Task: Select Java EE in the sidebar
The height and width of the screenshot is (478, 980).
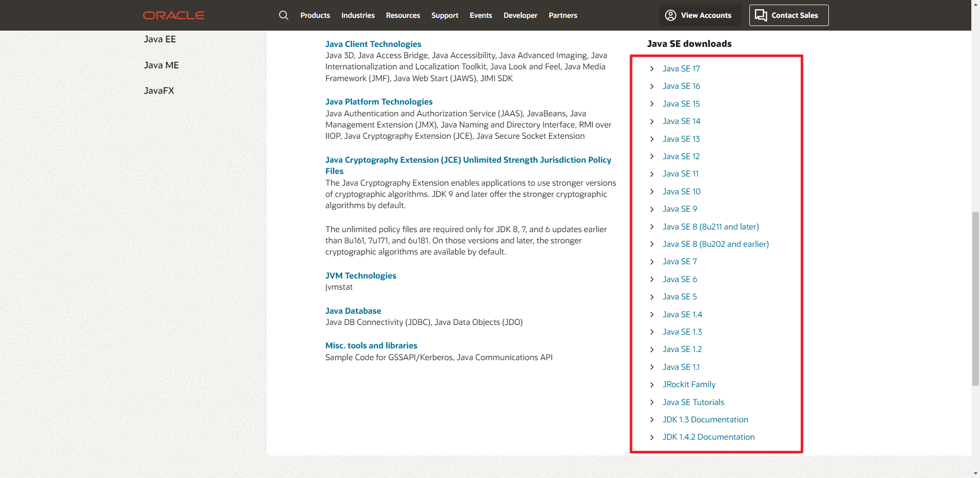Action: [160, 39]
